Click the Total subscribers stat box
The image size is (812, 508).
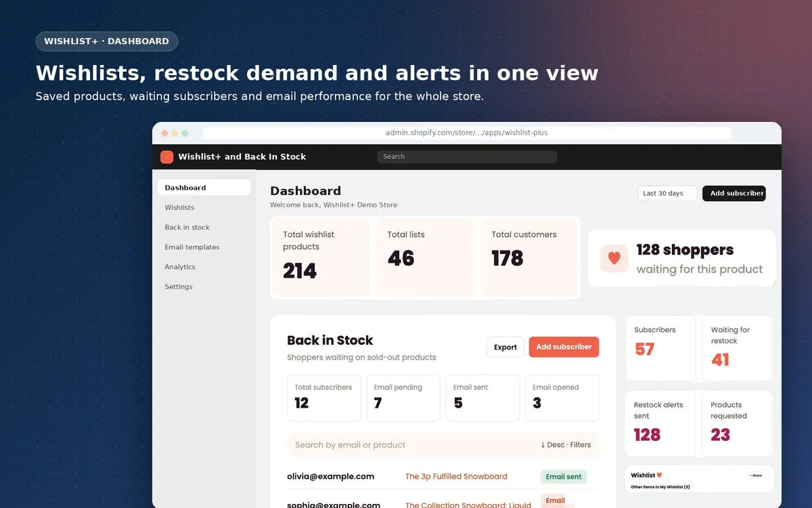tap(324, 398)
